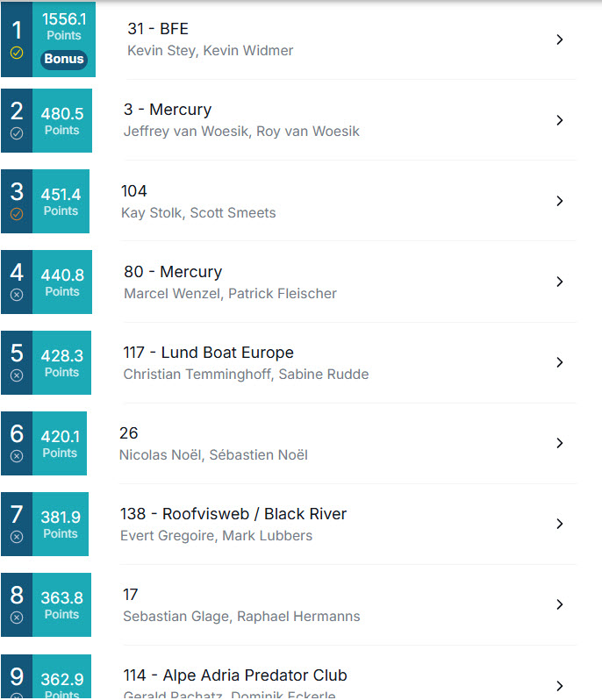Click the 1556.1 Points score tile
The width and height of the screenshot is (602, 700).
click(64, 26)
